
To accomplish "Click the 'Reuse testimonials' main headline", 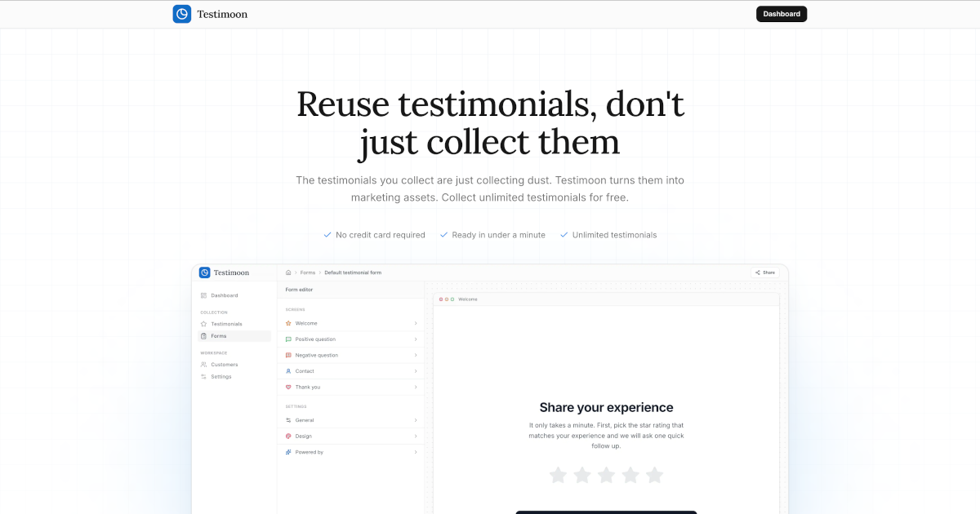I will coord(490,123).
